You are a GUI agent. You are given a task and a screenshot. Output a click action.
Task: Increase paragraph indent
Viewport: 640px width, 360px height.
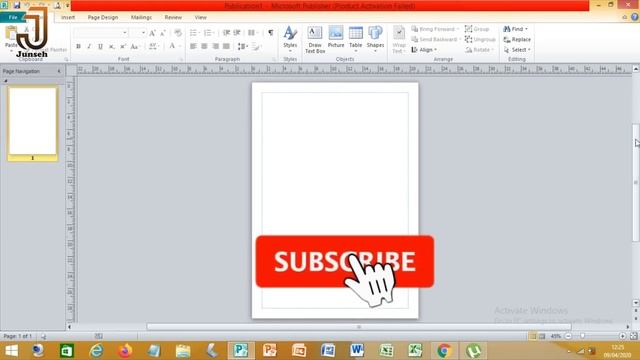237,33
